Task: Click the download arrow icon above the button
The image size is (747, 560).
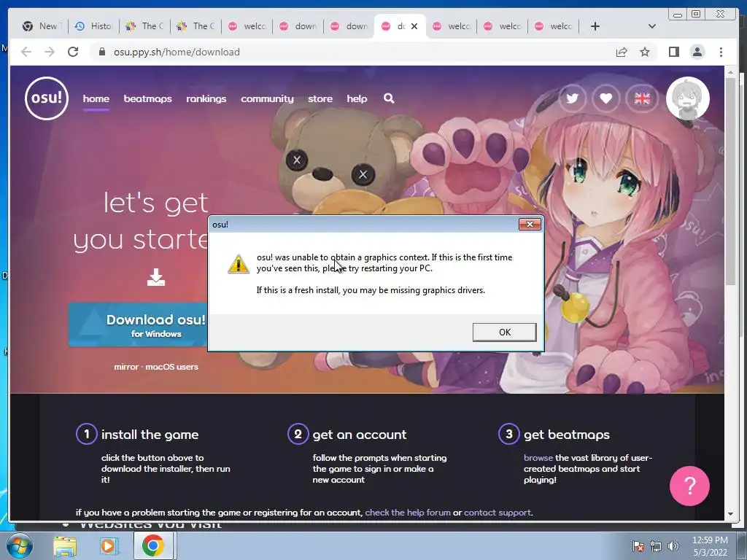Action: (x=156, y=277)
